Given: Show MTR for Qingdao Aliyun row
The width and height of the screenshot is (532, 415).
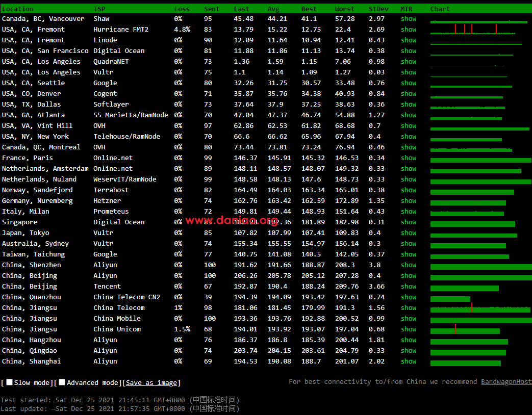Looking at the screenshot, I should [409, 351].
